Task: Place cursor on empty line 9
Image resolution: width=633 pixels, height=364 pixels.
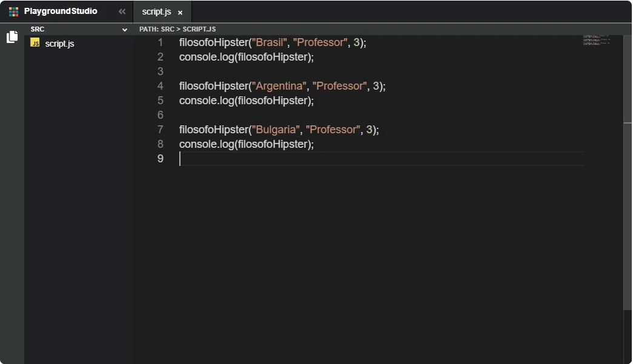Action: point(363,159)
